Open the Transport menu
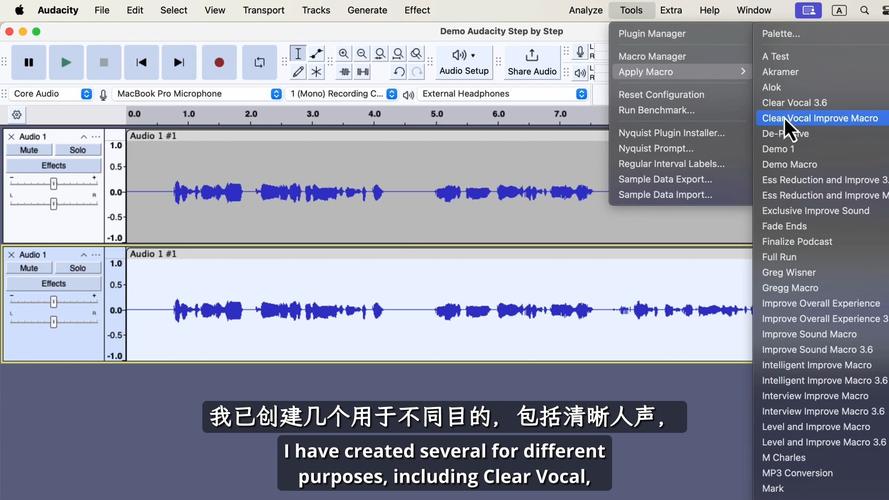Image resolution: width=889 pixels, height=500 pixels. pos(264,10)
